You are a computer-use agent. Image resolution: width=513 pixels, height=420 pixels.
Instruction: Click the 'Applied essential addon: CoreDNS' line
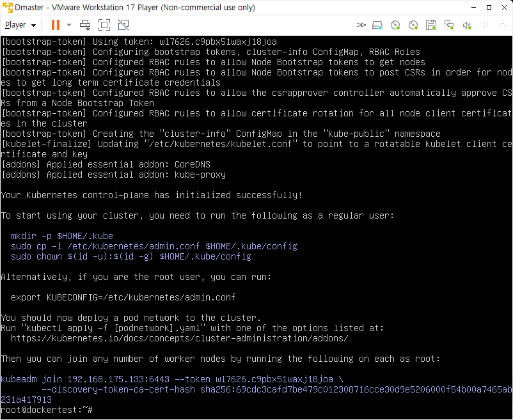coord(106,164)
